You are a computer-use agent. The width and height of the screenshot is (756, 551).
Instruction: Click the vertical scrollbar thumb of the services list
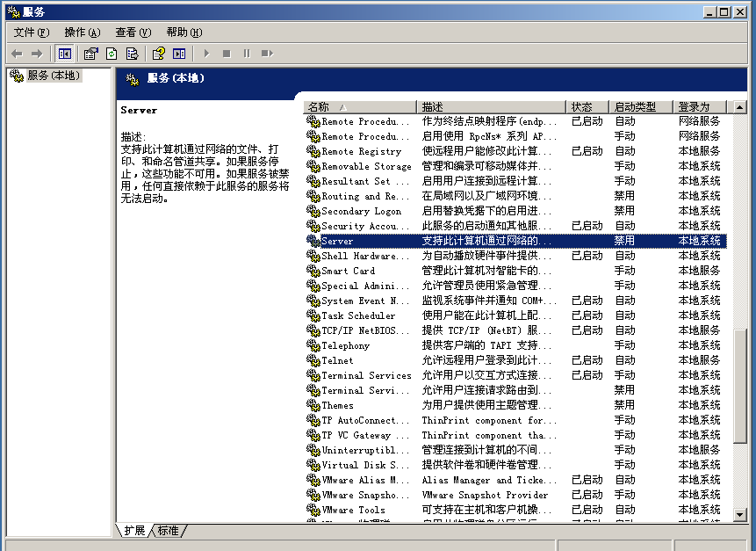[x=739, y=386]
